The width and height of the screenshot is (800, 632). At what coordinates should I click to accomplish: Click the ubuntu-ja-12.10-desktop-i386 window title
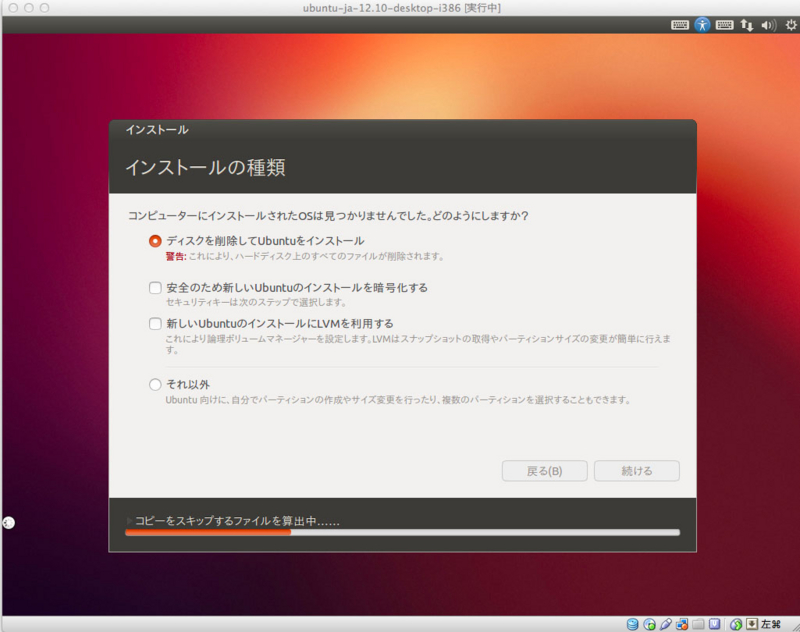[402, 8]
